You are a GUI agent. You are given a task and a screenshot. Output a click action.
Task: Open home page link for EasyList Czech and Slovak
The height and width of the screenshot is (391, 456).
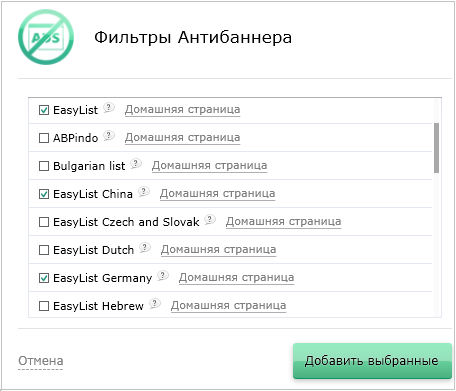coord(283,222)
